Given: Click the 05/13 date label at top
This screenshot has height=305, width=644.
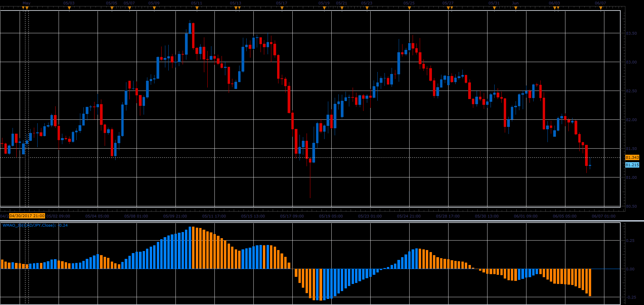Looking at the screenshot, I should [235, 3].
